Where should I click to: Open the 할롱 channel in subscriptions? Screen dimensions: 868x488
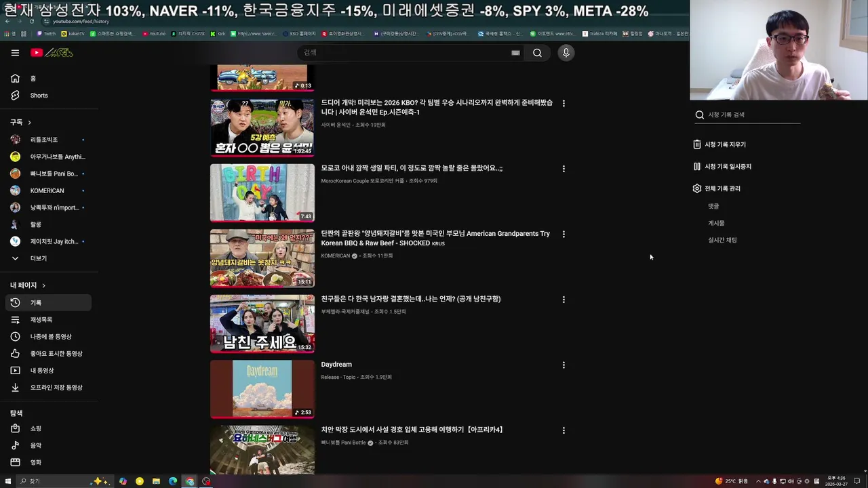click(x=47, y=224)
